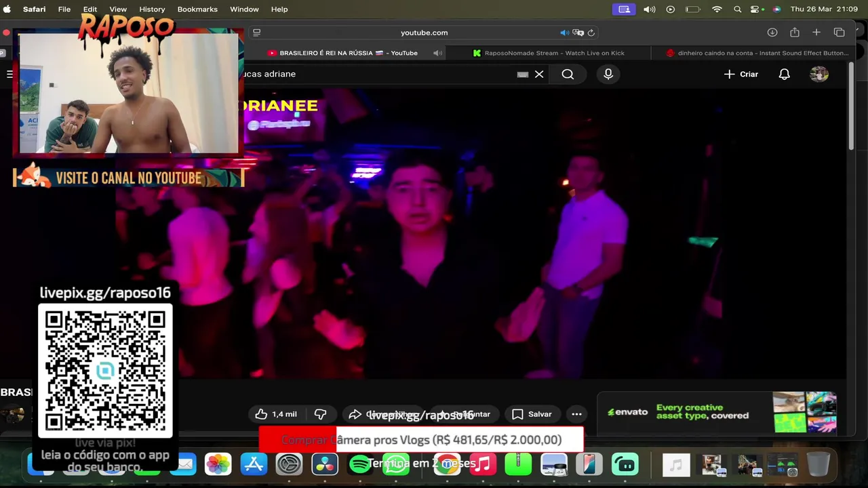Open the Window menu
868x488 pixels.
pyautogui.click(x=244, y=9)
